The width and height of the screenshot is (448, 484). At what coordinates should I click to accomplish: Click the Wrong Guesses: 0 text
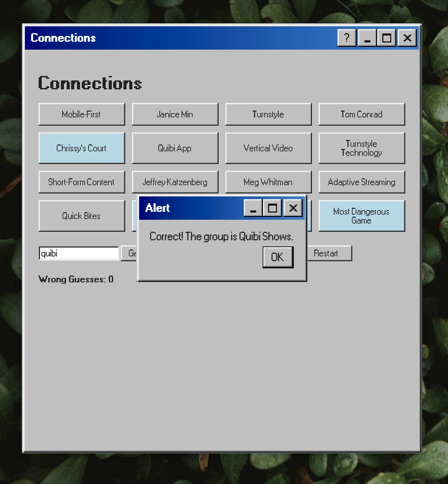click(76, 279)
